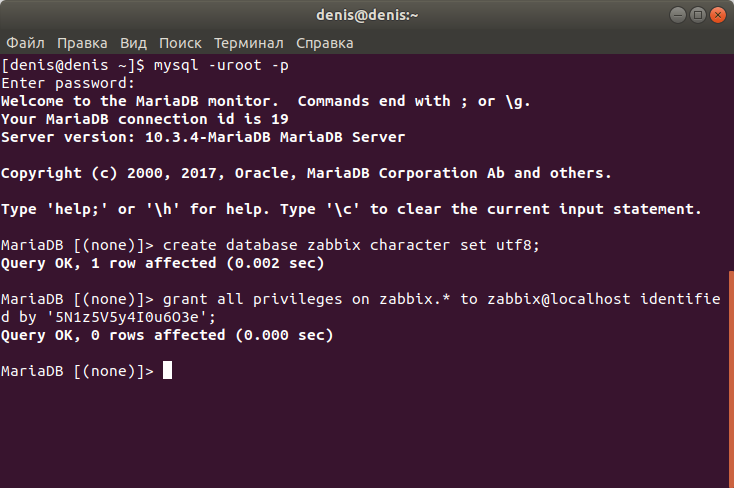Open the Файл menu
This screenshot has height=488, width=734.
[x=25, y=43]
